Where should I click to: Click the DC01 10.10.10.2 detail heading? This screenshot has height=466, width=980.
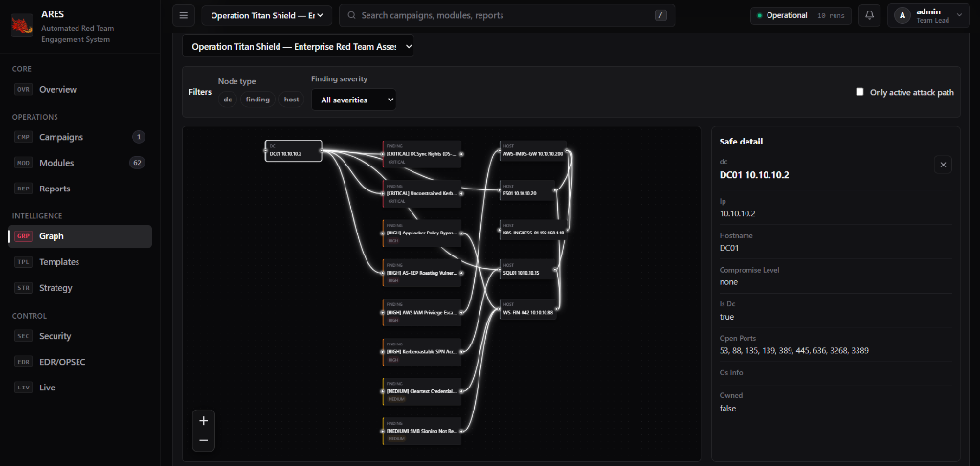(x=754, y=175)
